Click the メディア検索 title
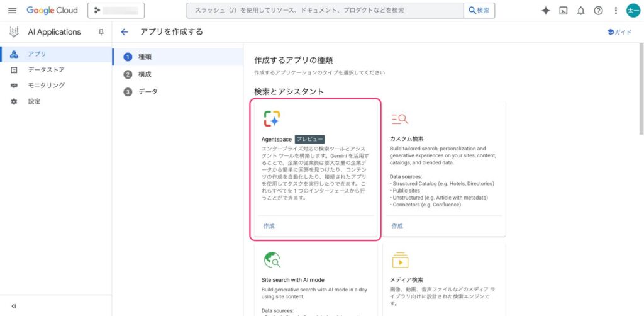This screenshot has height=316, width=644. (407, 280)
